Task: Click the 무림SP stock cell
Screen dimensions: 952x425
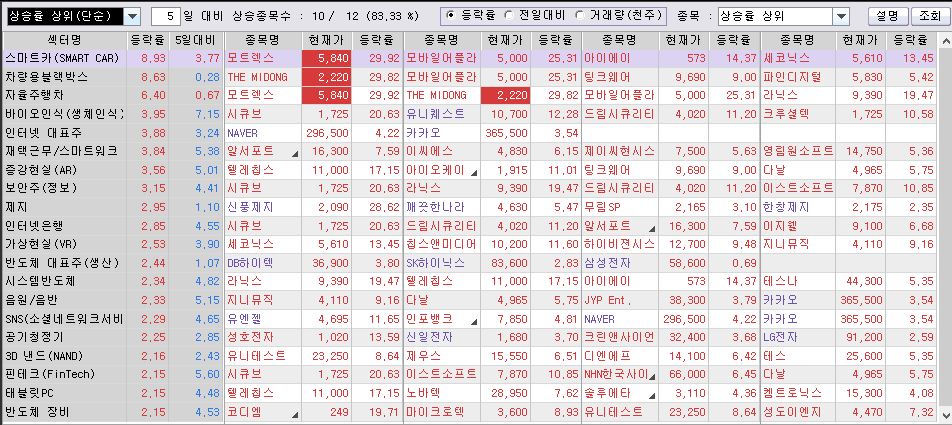Action: pos(620,207)
